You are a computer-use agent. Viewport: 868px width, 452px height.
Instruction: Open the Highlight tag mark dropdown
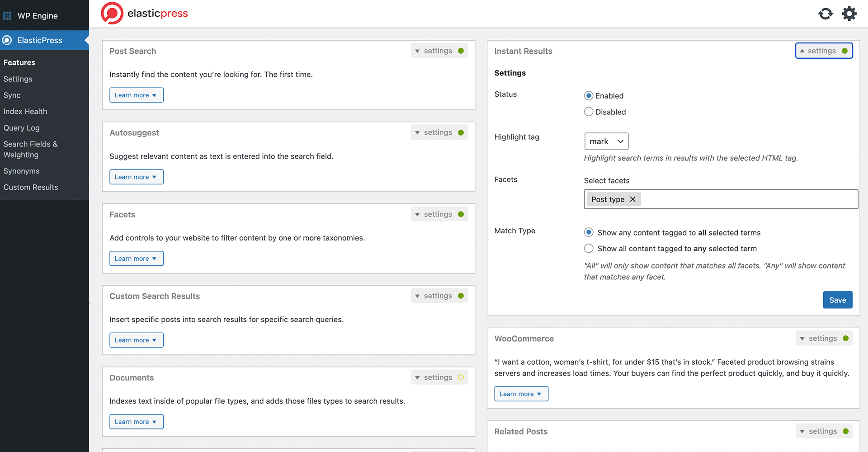[x=606, y=141]
